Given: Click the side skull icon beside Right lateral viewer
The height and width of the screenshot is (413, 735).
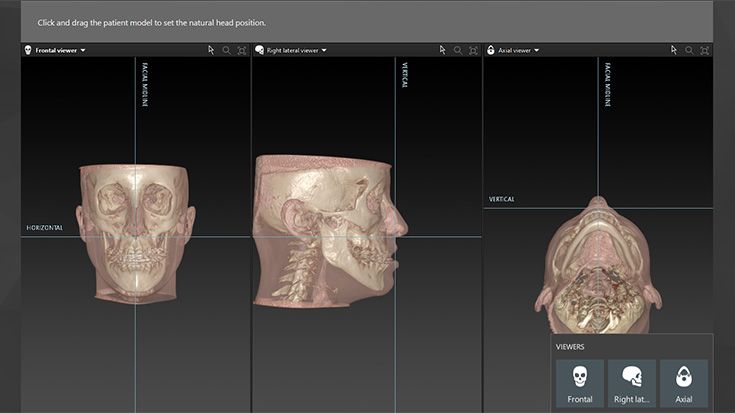Looking at the screenshot, I should coord(259,50).
